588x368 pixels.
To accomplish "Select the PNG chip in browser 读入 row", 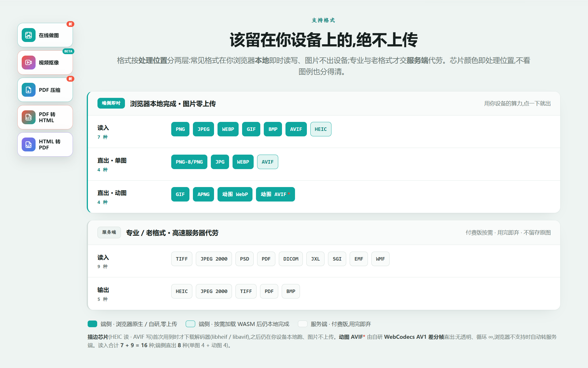I will click(x=180, y=129).
